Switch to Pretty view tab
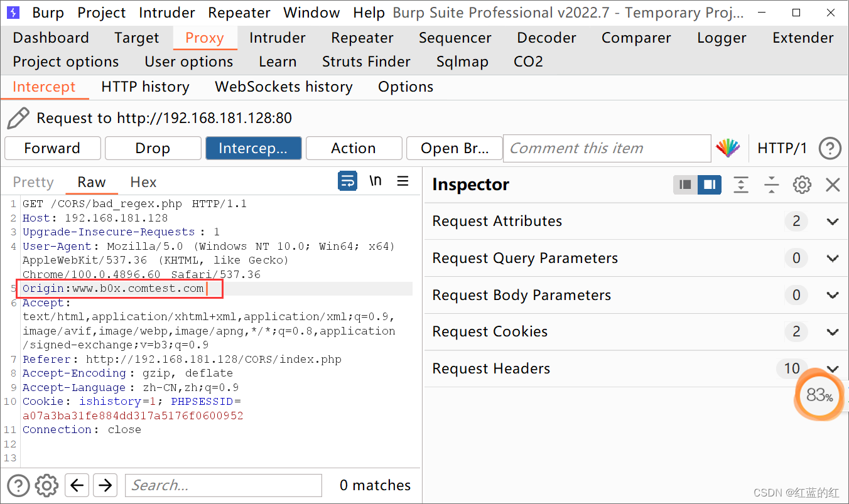This screenshot has width=849, height=504. pos(33,182)
